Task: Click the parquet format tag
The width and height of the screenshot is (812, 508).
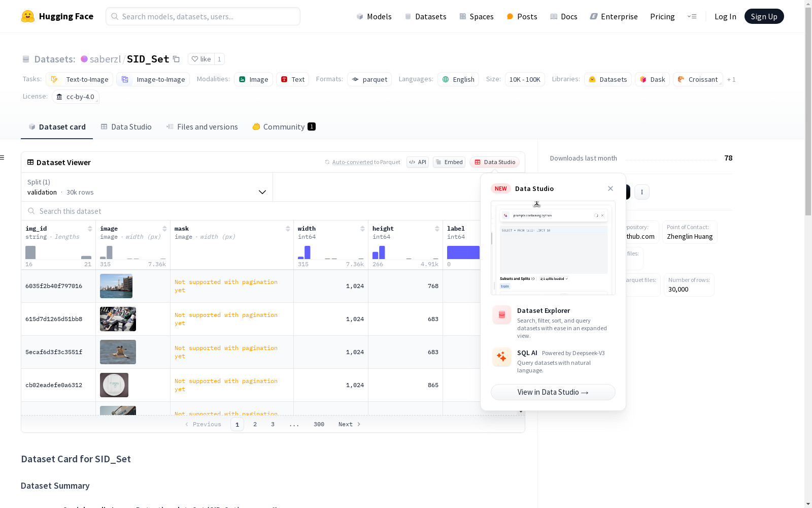Action: pos(369,79)
